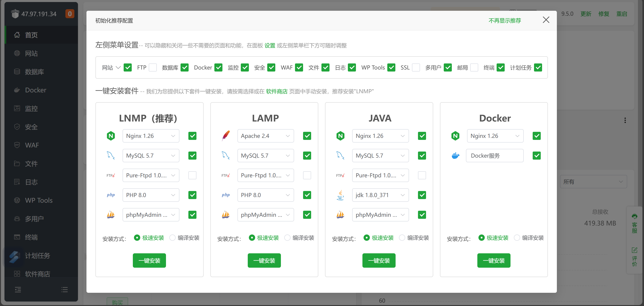Open Apache 2.4 version dropdown
Image resolution: width=644 pixels, height=306 pixels.
pos(265,136)
